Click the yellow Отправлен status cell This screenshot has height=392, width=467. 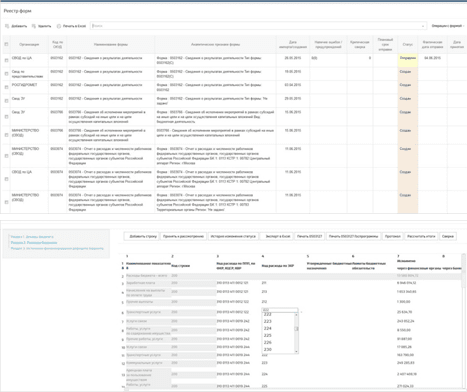(408, 60)
